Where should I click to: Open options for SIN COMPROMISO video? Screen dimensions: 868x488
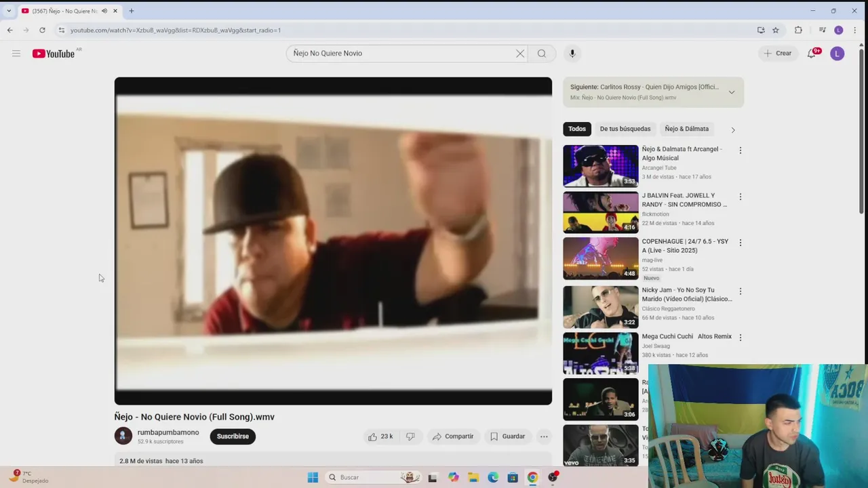pyautogui.click(x=741, y=197)
